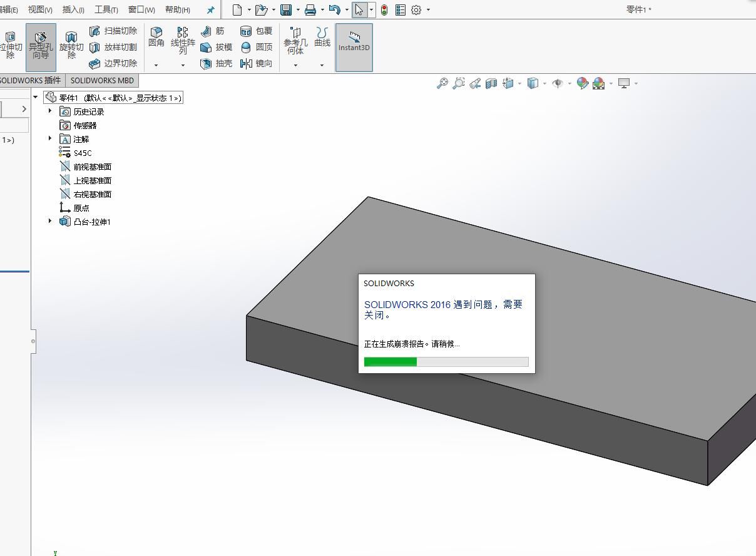Toggle the Select cursor tool
This screenshot has width=756, height=556.
click(359, 9)
